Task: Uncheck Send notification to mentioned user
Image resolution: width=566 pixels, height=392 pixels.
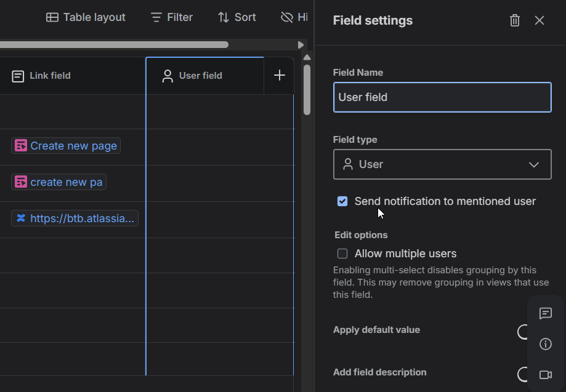Action: pos(342,201)
